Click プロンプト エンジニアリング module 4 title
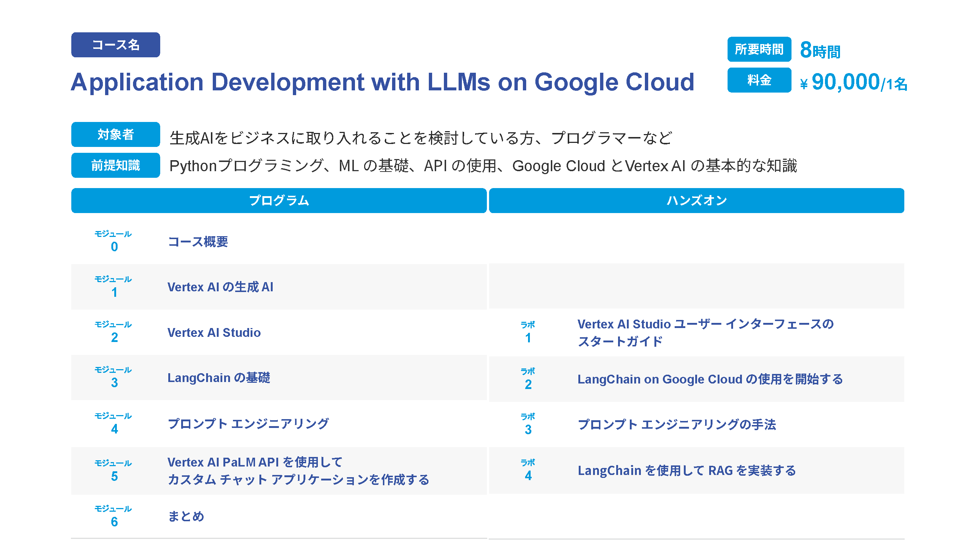The width and height of the screenshot is (980, 551). pyautogui.click(x=248, y=424)
